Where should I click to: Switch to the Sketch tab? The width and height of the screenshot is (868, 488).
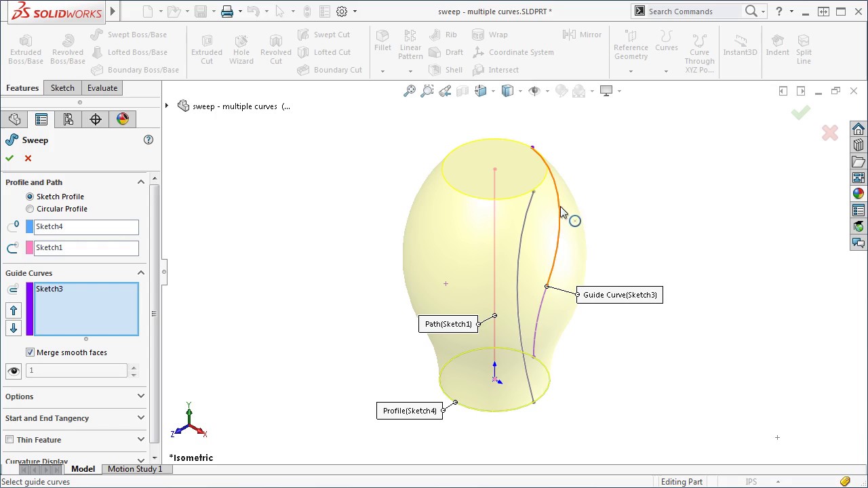click(x=62, y=88)
